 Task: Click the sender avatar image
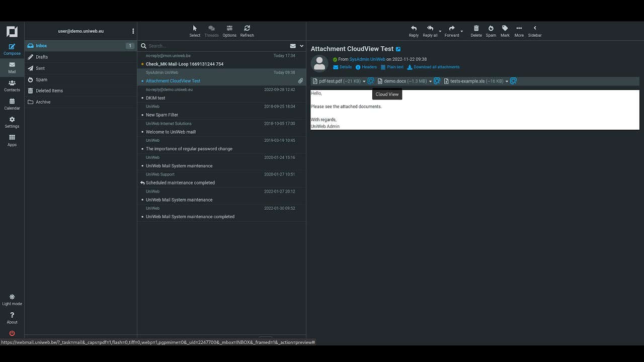pyautogui.click(x=319, y=64)
